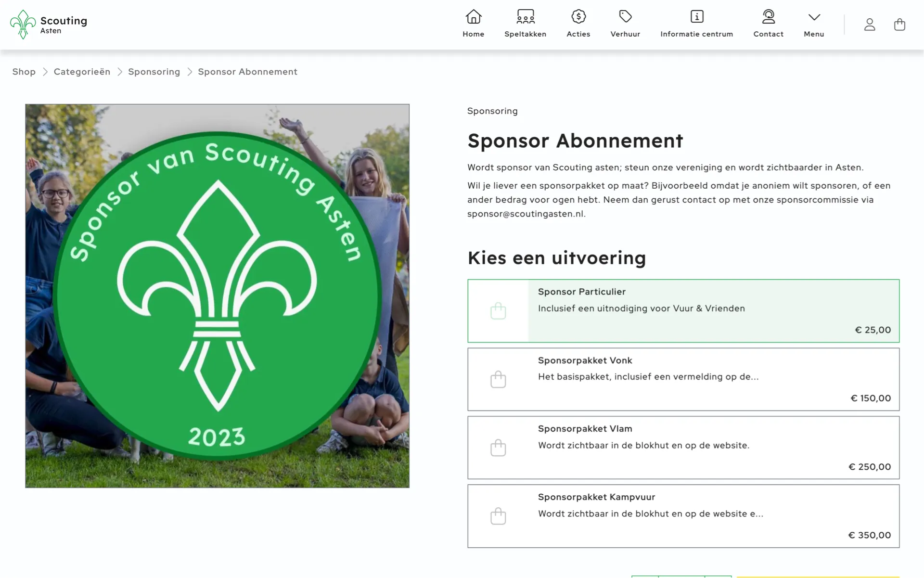Click the sponsor@scoutingasten.nl email address

[x=526, y=214]
